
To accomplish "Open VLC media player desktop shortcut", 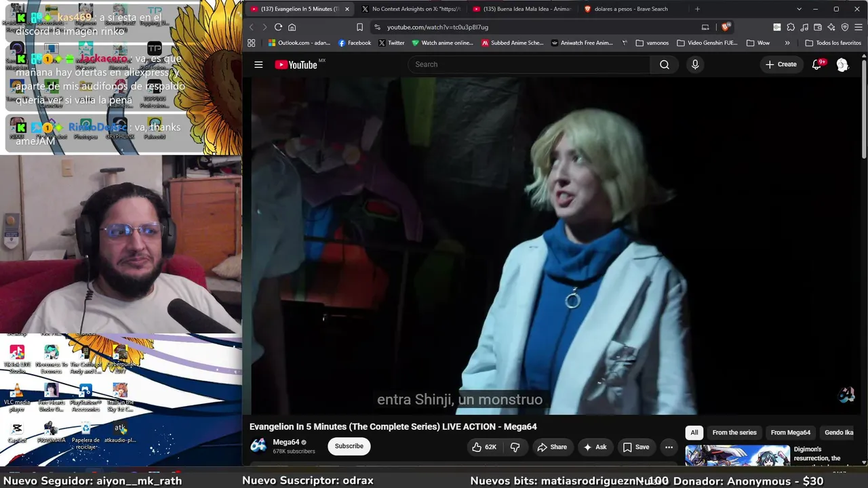I will pyautogui.click(x=17, y=399).
